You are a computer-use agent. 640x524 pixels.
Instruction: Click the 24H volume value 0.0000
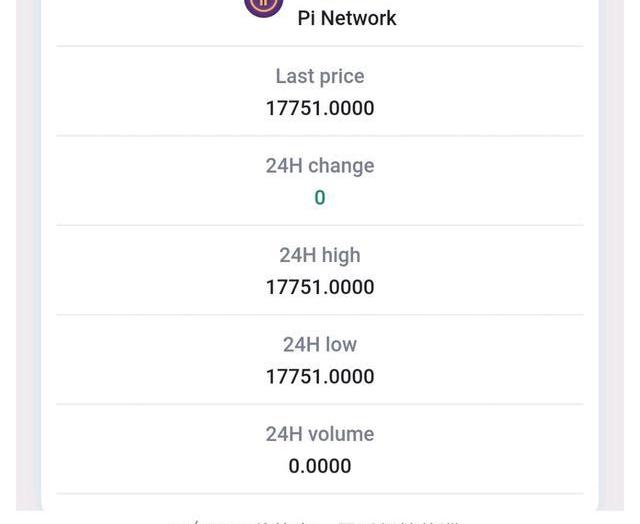[x=320, y=466]
